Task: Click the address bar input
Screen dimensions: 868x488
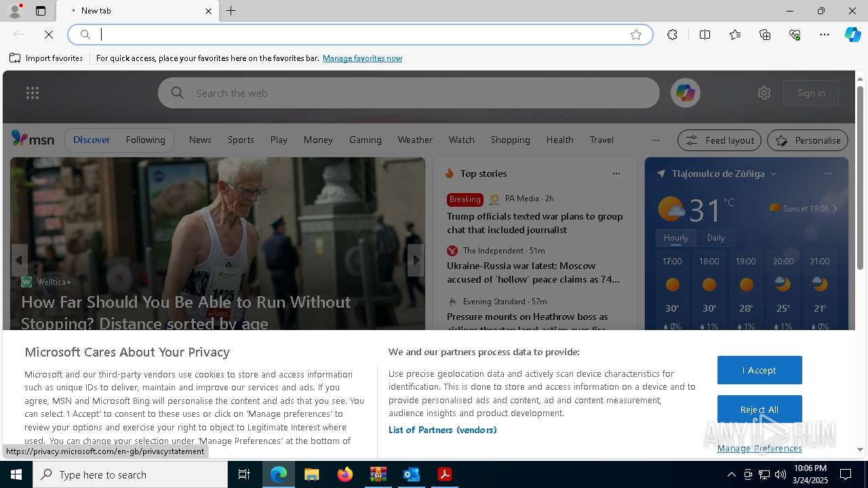Action: [x=359, y=35]
